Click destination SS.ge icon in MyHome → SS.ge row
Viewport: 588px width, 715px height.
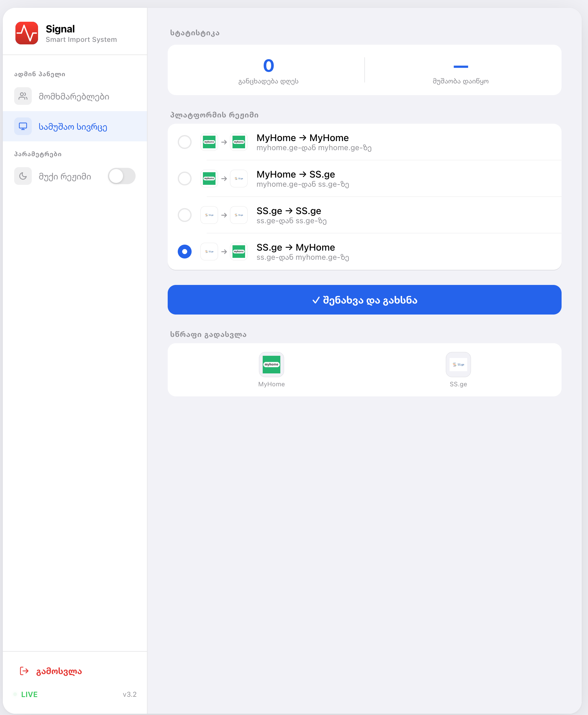pyautogui.click(x=239, y=179)
